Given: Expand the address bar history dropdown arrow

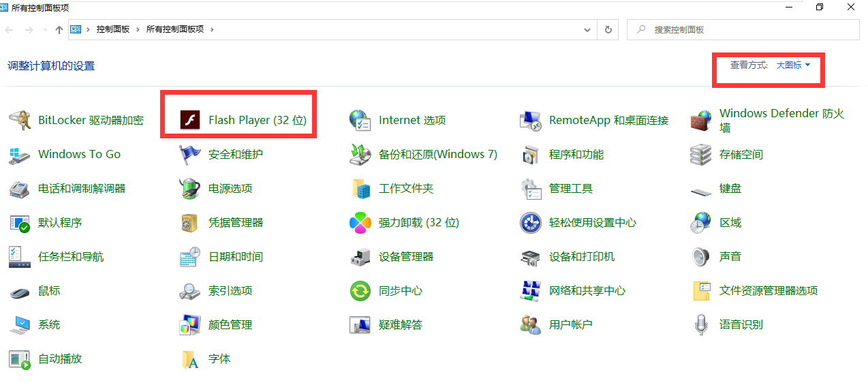Looking at the screenshot, I should pos(588,30).
